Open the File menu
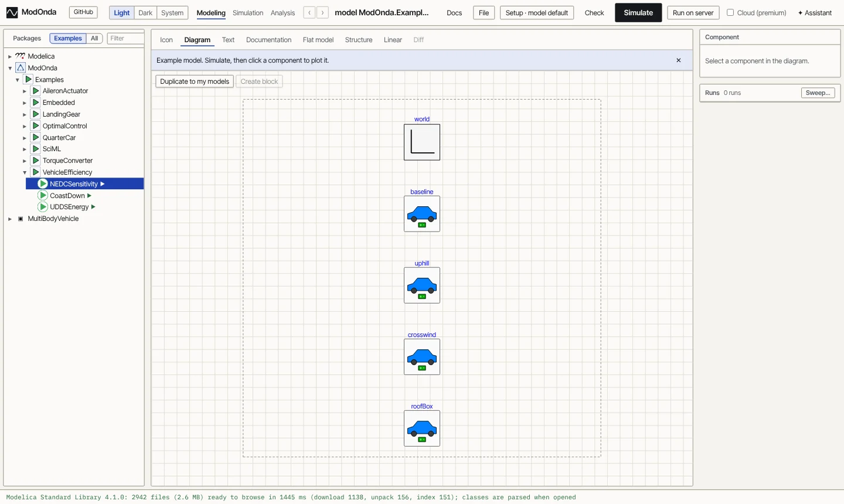This screenshot has height=504, width=844. click(x=484, y=13)
